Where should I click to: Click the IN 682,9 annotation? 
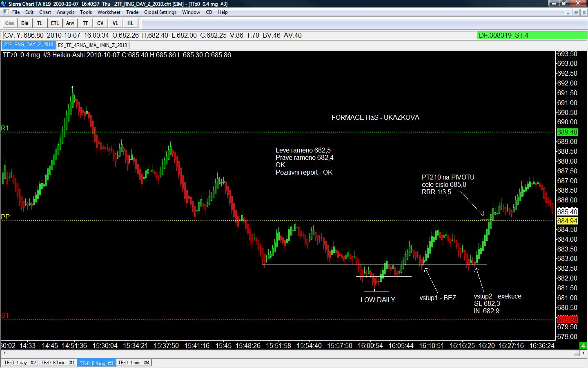[x=486, y=311]
